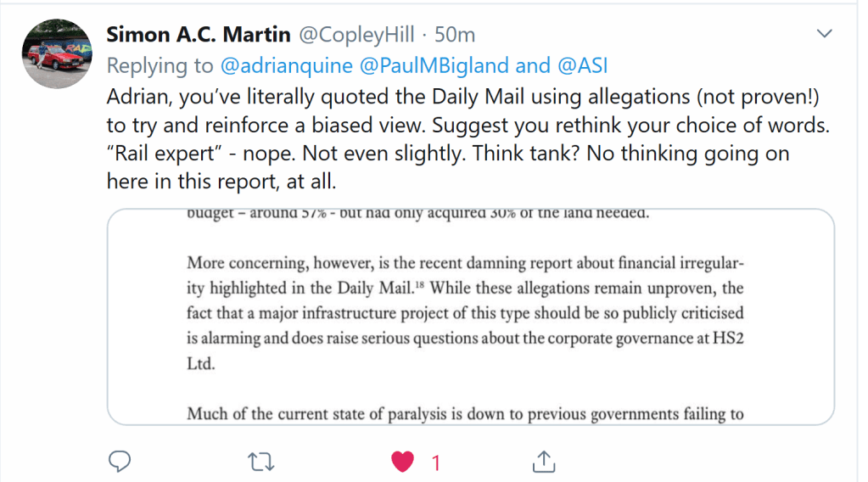Open the @CopleyHill handle link
Viewport: 868px width, 482px height.
[359, 35]
